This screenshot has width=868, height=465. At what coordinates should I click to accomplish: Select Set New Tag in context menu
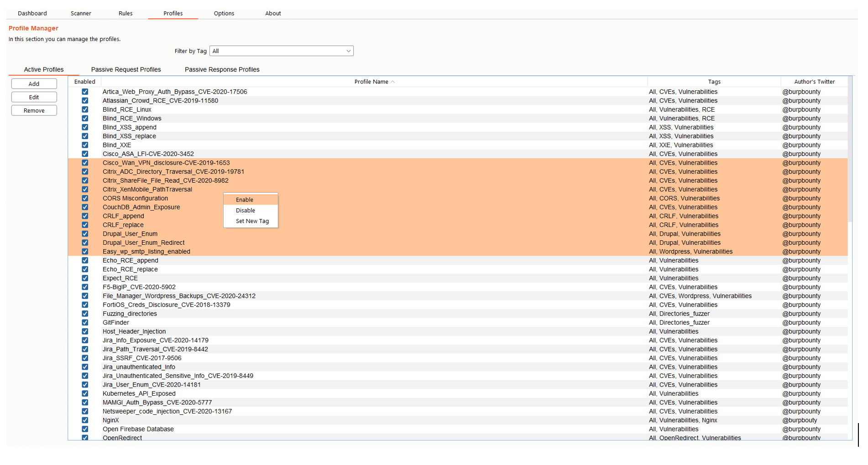click(252, 221)
